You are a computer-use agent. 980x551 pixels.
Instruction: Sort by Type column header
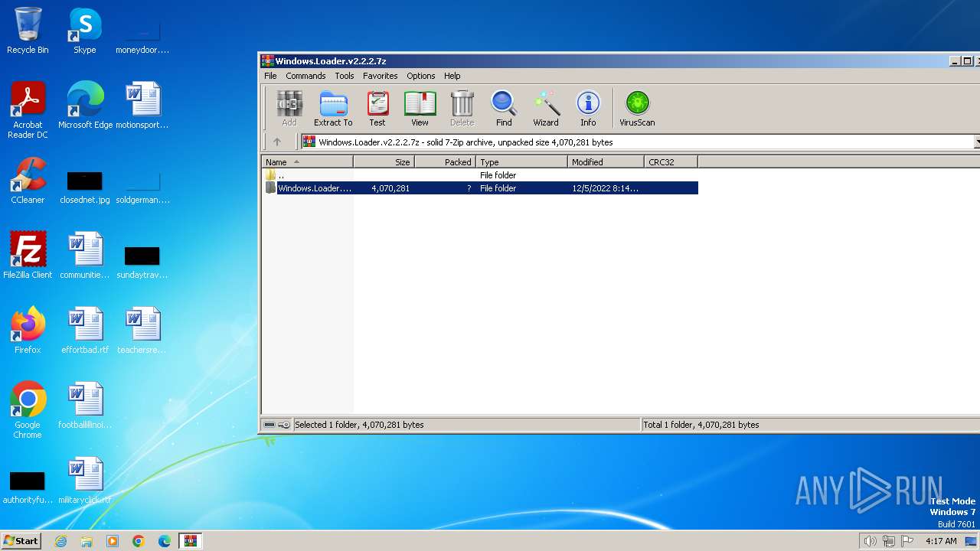point(521,161)
